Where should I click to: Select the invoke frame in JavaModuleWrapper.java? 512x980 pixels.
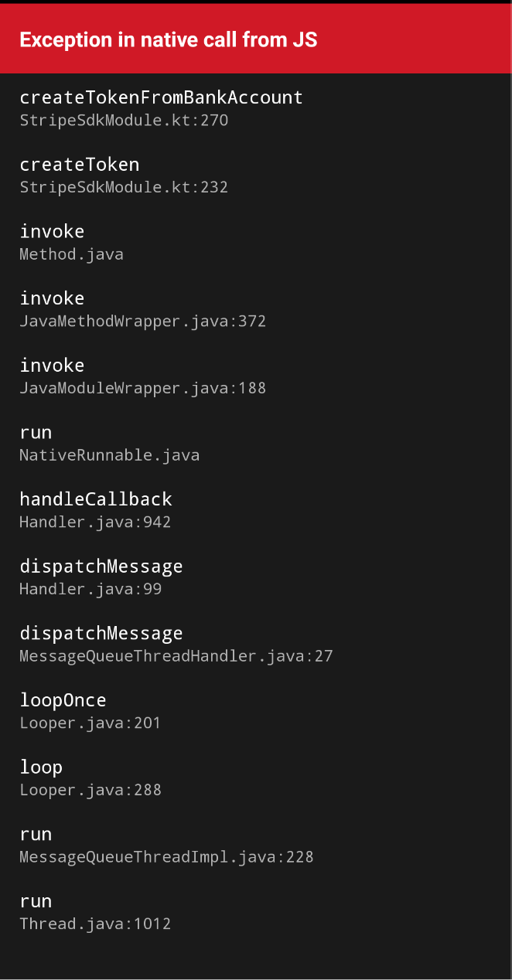[52, 366]
